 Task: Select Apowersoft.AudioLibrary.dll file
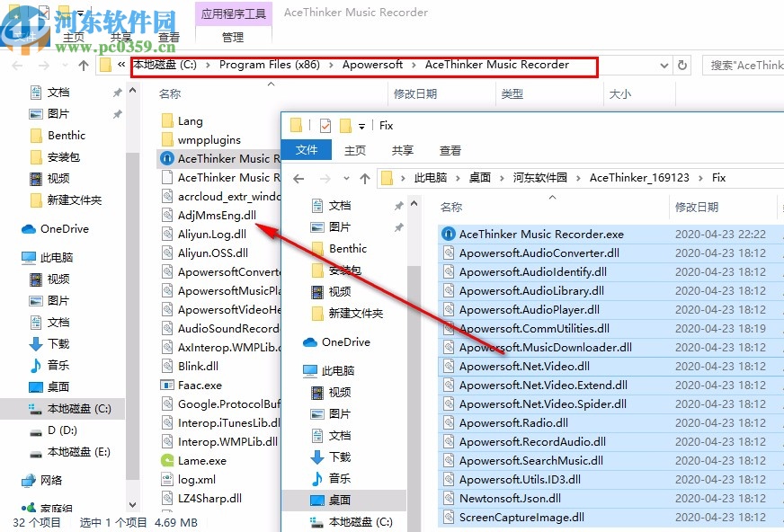click(531, 291)
